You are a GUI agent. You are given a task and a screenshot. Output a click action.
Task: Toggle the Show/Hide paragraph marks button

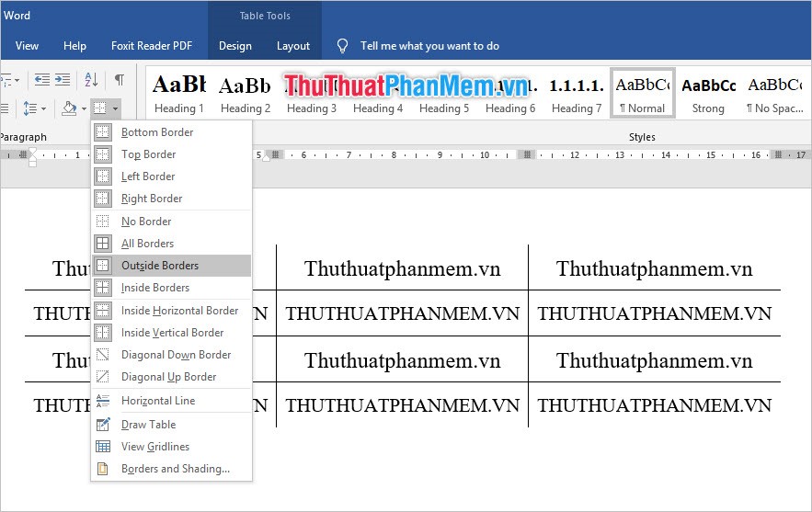point(120,79)
